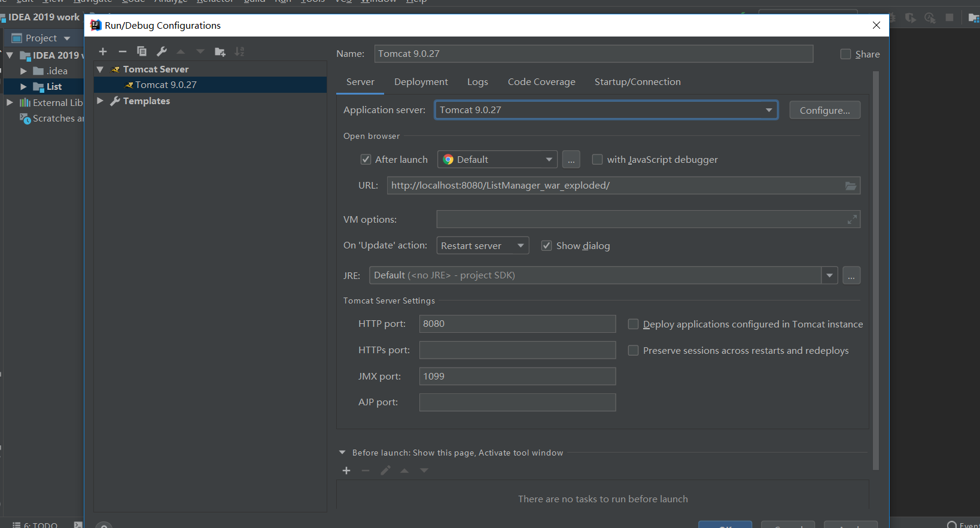The width and height of the screenshot is (980, 528).
Task: Move configuration down with the toolbar down arrow
Action: (200, 51)
